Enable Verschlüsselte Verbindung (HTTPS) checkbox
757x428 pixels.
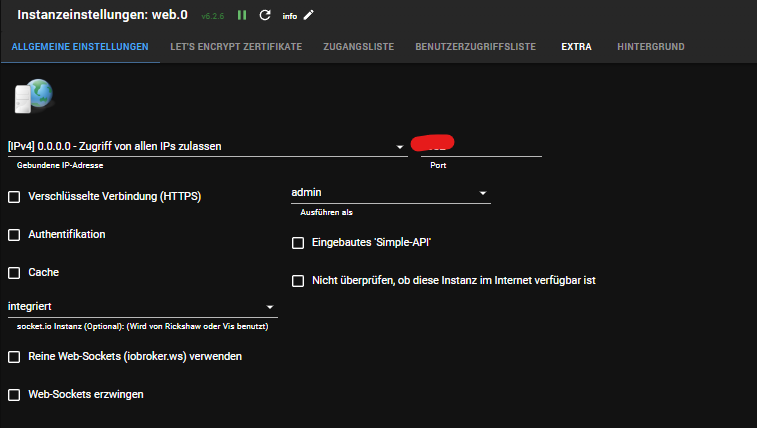point(14,197)
